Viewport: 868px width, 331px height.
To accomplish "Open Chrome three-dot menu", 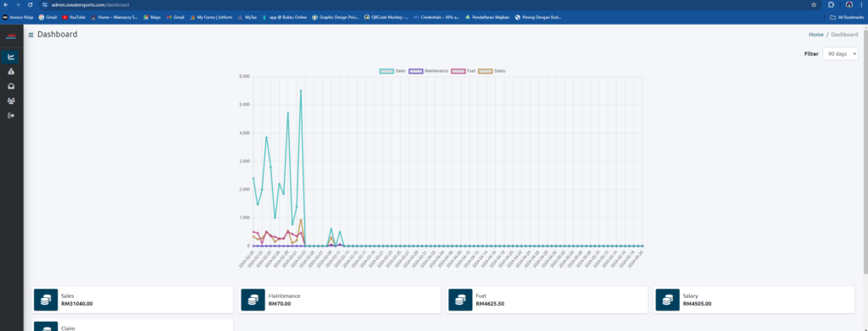I will click(862, 4).
